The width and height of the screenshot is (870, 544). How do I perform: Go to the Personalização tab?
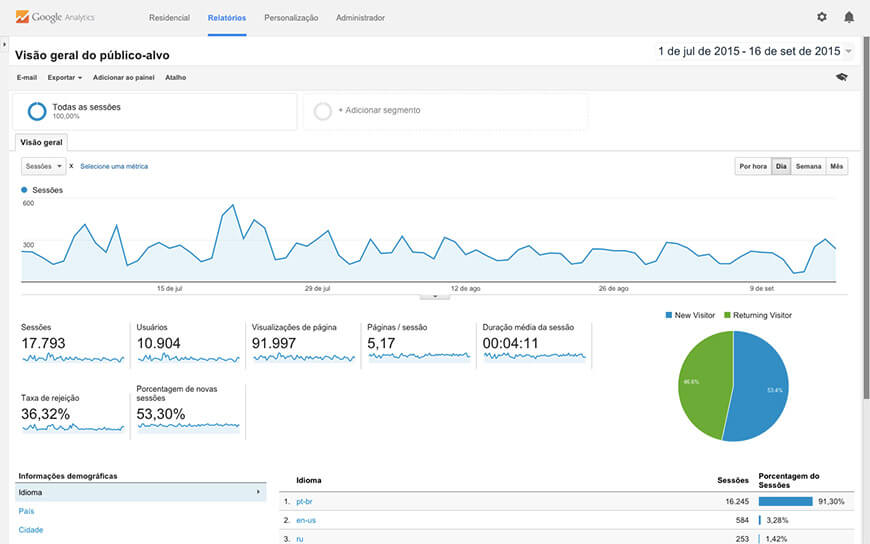pos(291,18)
